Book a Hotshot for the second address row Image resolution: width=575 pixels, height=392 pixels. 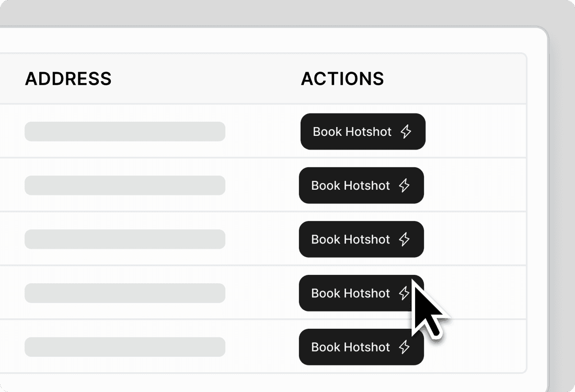click(x=361, y=186)
